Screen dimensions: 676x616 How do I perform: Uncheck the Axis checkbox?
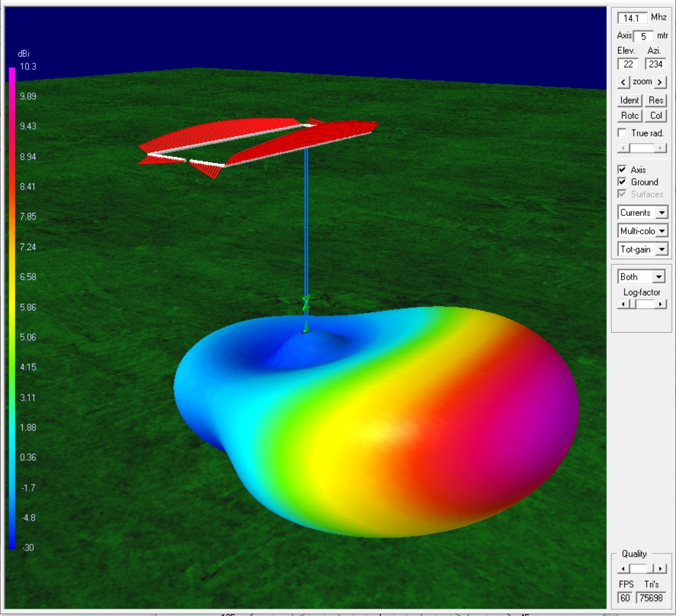coord(622,169)
